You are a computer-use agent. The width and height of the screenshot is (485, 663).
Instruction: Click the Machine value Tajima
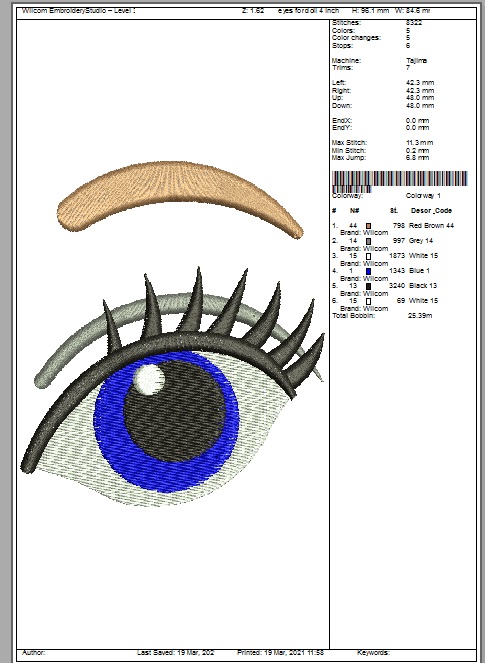click(x=416, y=60)
